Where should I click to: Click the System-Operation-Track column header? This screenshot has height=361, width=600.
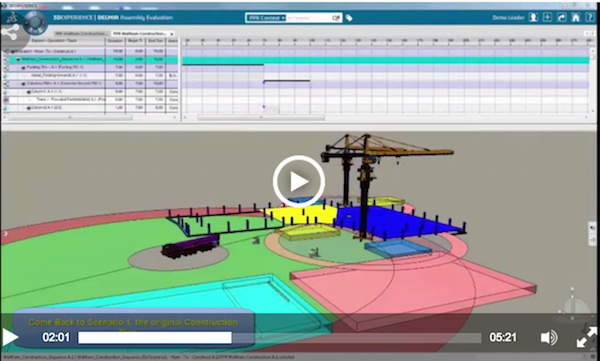click(x=54, y=41)
